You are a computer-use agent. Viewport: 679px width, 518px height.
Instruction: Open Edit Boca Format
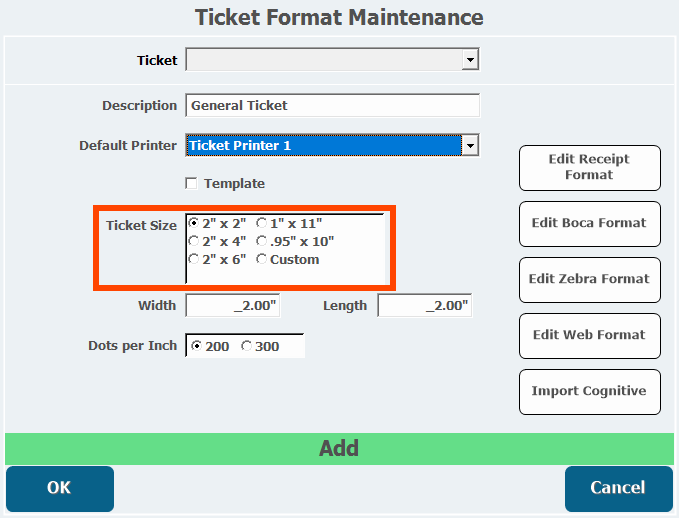click(589, 223)
